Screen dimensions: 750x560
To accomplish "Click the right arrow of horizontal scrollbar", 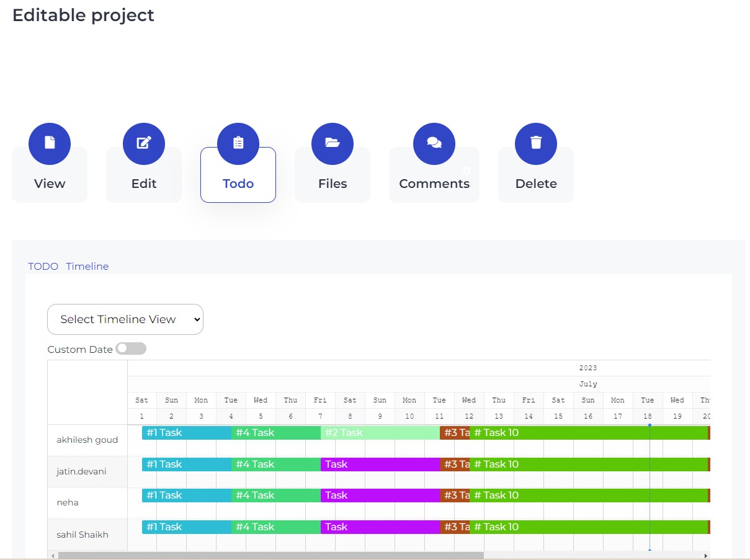I will coord(705,556).
